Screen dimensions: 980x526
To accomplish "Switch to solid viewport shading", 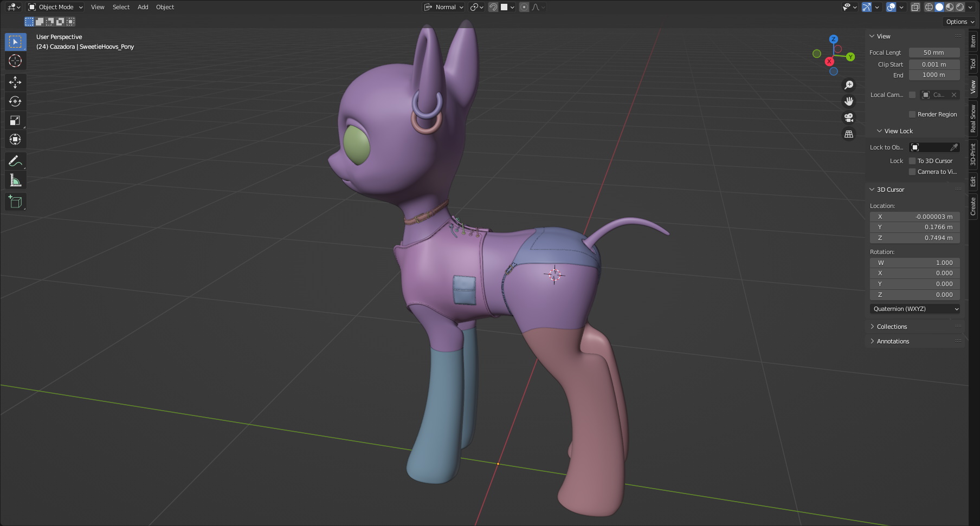I will click(939, 7).
